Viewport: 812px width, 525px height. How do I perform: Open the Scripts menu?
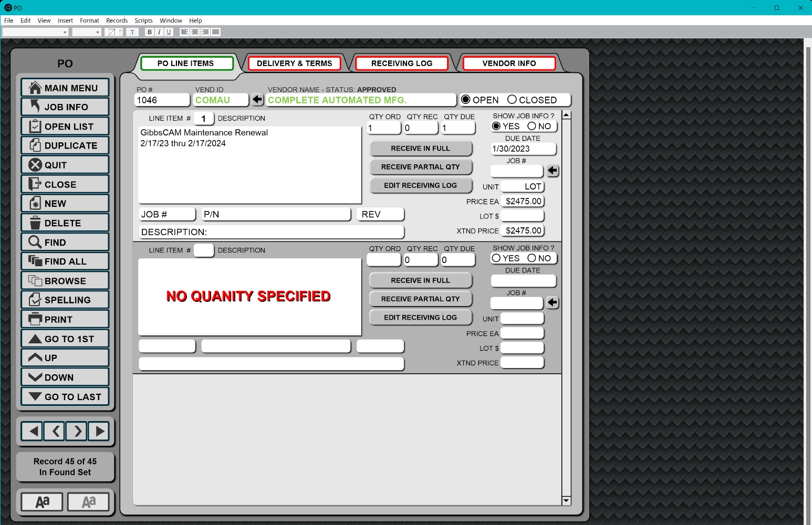pos(143,20)
